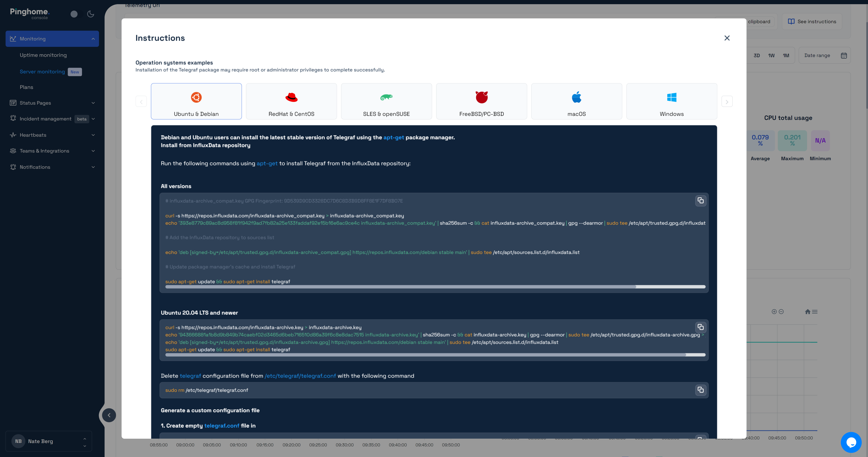Open Server monitoring menu item
868x457 pixels.
point(43,71)
